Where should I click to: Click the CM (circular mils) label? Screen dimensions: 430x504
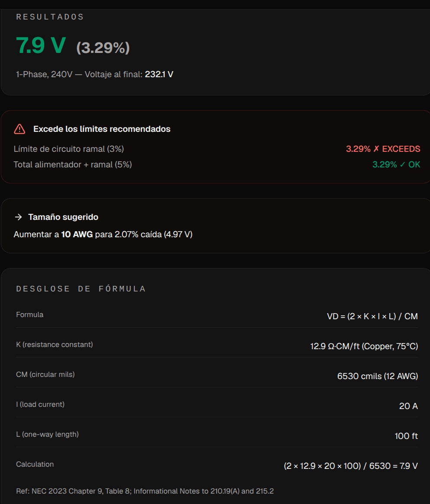pos(45,374)
